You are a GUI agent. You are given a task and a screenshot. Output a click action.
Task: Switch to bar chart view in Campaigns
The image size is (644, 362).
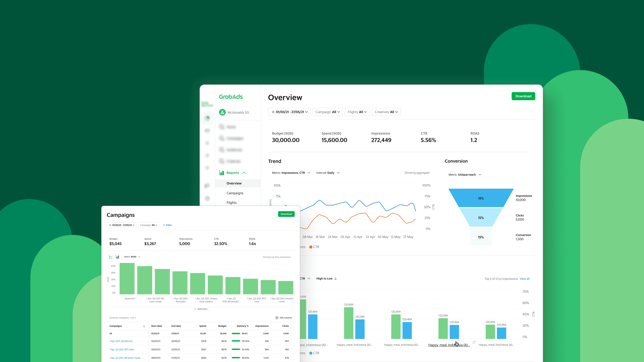118,257
